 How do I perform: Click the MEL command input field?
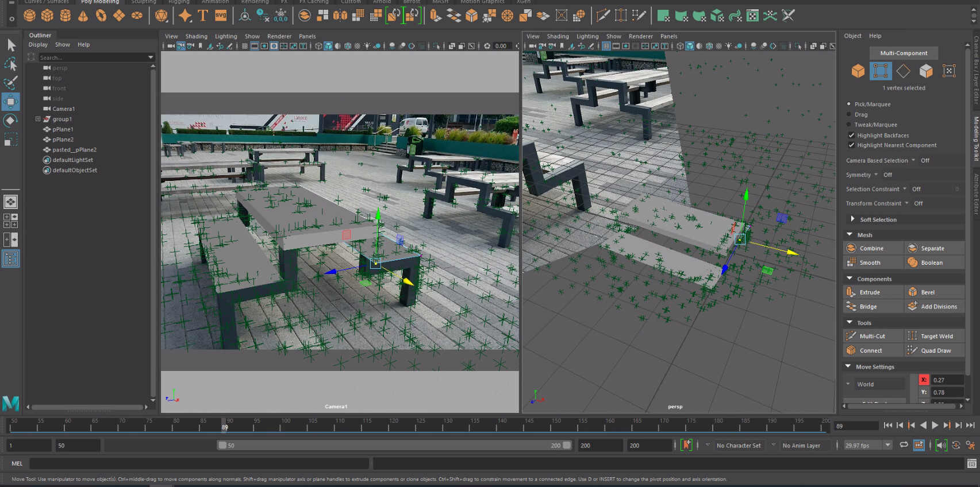199,463
